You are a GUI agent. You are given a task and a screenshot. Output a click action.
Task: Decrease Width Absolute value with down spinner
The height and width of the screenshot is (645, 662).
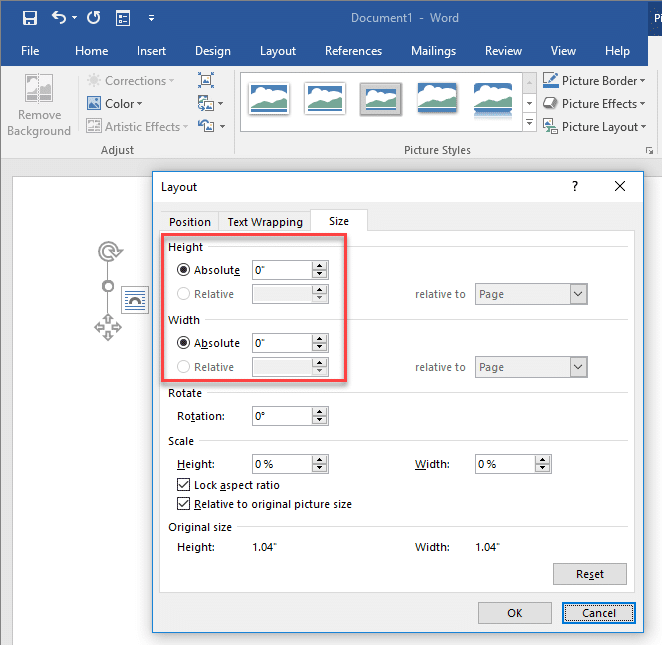click(x=320, y=347)
